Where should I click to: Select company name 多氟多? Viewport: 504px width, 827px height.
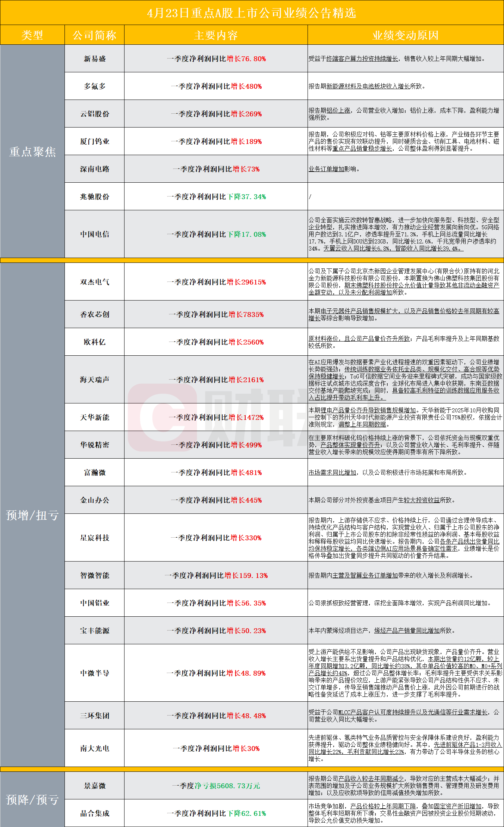(x=95, y=86)
